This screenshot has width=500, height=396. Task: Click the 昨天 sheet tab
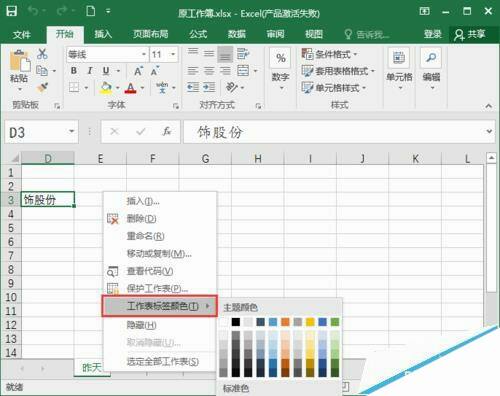(91, 368)
